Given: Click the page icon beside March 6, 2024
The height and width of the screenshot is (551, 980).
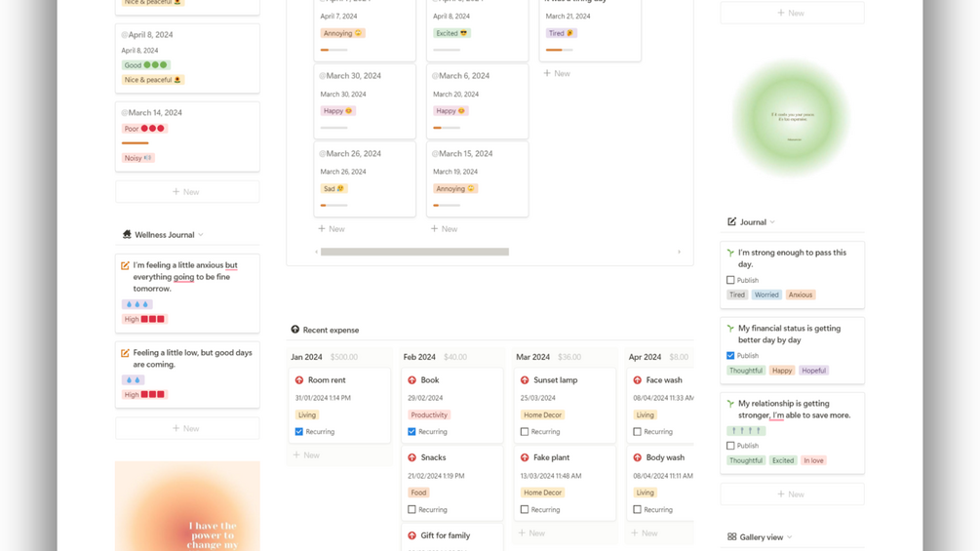Looking at the screenshot, I should [x=435, y=76].
